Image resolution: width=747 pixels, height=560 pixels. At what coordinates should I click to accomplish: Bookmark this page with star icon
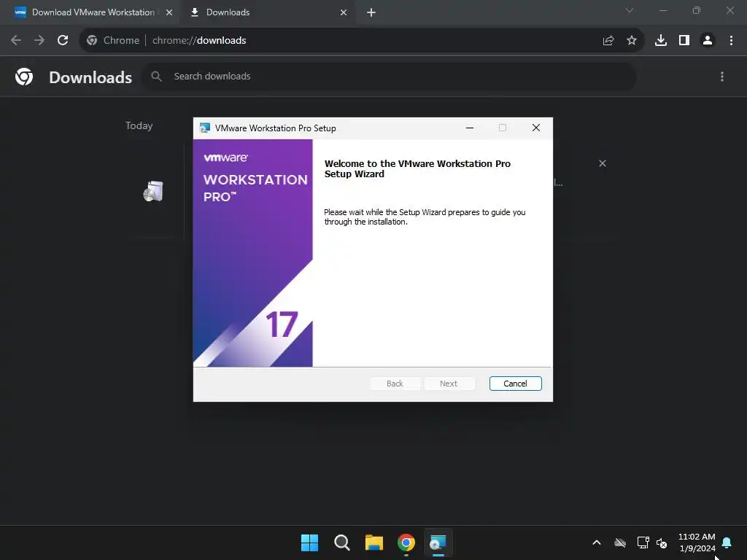click(632, 41)
